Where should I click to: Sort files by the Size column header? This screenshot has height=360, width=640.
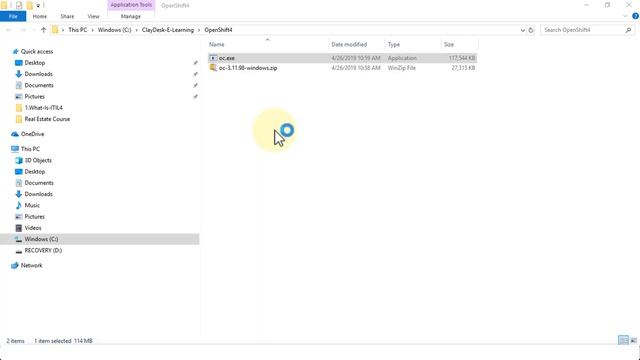[x=449, y=44]
